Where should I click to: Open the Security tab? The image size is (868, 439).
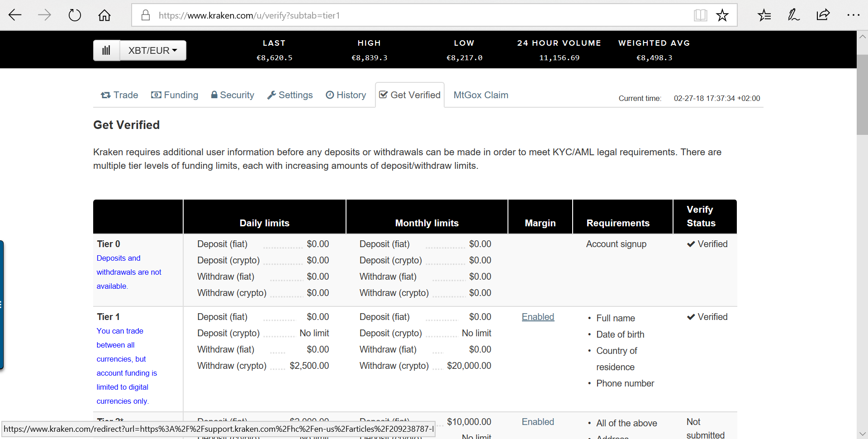232,95
